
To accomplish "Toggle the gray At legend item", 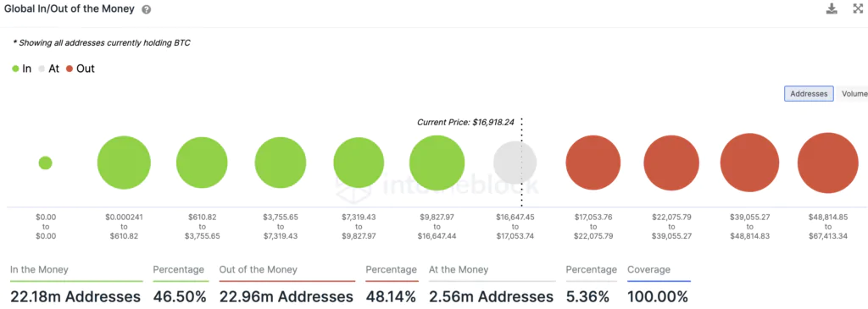I will click(x=48, y=69).
